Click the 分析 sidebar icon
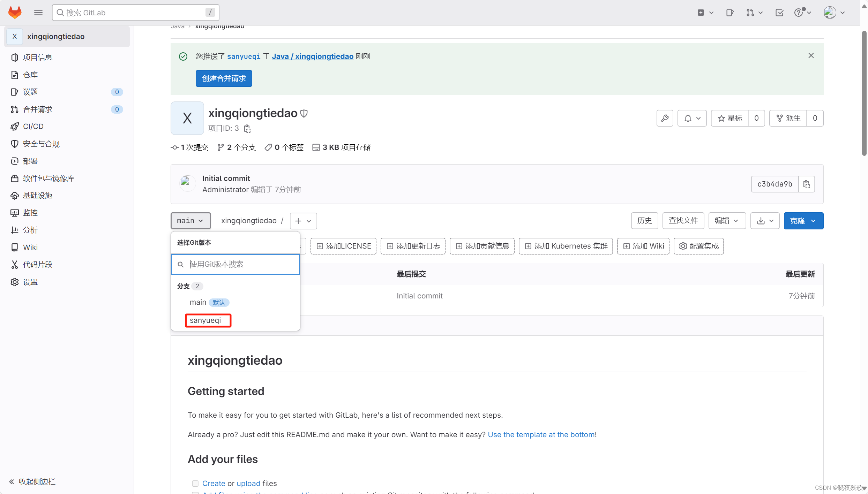The width and height of the screenshot is (868, 494). (14, 230)
